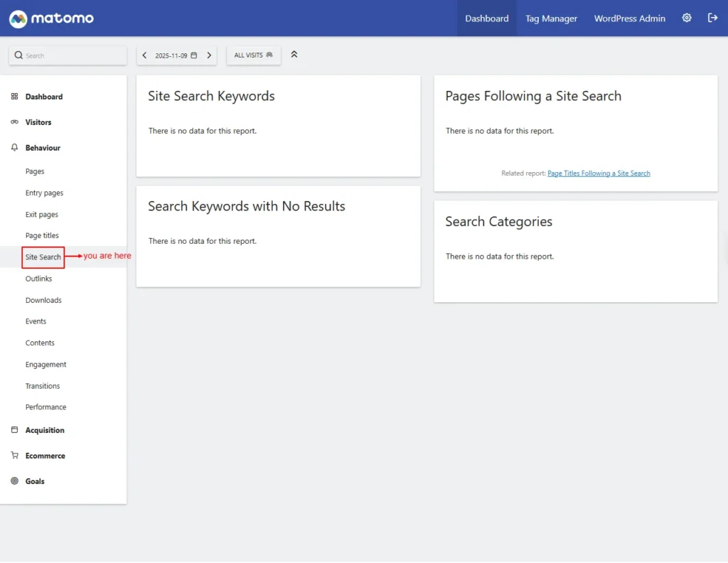The image size is (728, 563).
Task: Expand the Visitors section in sidebar
Action: coord(38,122)
